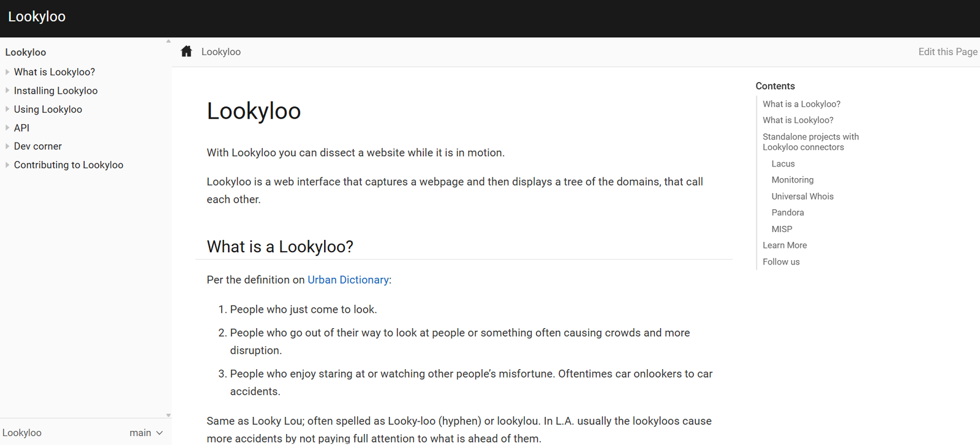Viewport: 980px width, 445px height.
Task: Select Pandora in the Contents list
Action: point(787,212)
